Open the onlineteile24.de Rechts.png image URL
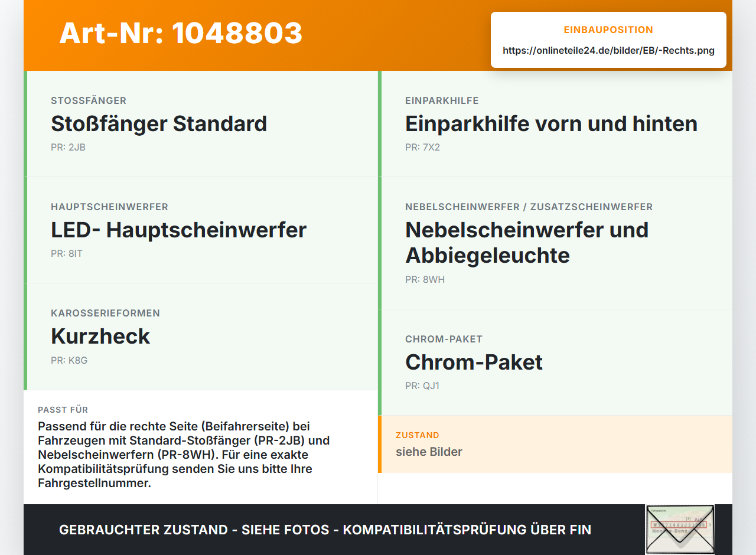The width and height of the screenshot is (756, 555). click(608, 51)
